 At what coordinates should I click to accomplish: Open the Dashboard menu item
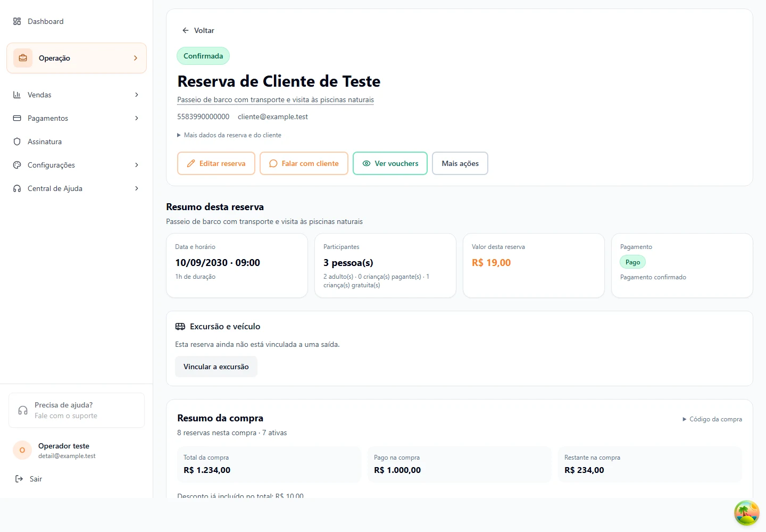tap(77, 21)
